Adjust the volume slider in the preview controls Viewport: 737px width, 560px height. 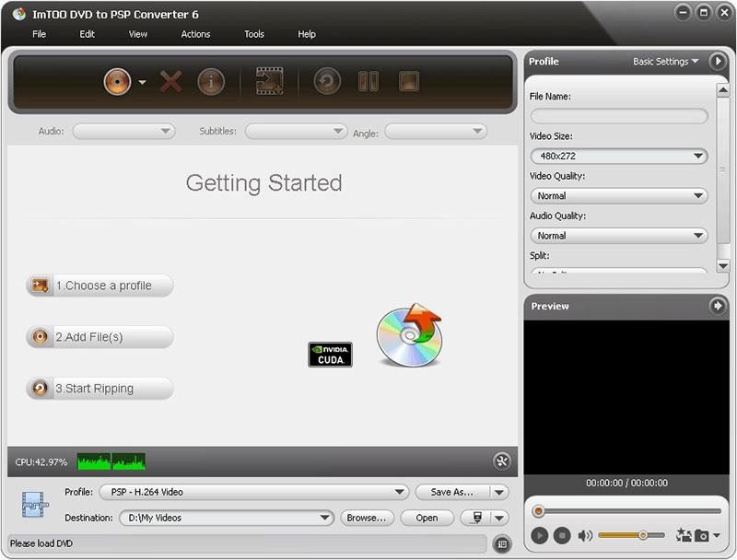pyautogui.click(x=643, y=534)
